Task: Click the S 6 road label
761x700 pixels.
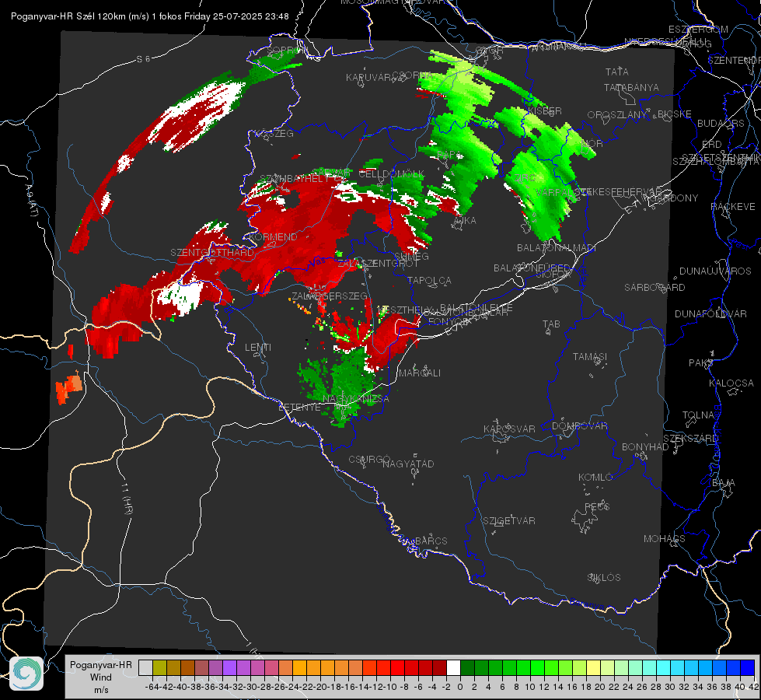Action: 143,59
